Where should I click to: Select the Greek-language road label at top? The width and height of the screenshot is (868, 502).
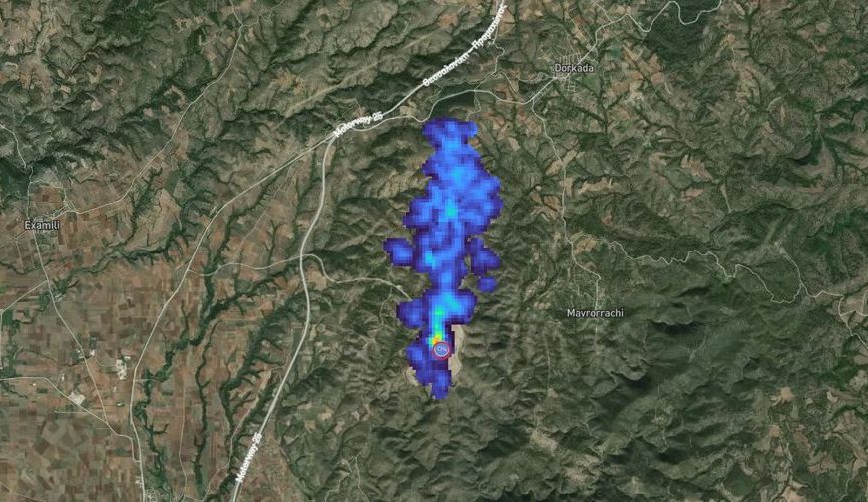[464, 47]
